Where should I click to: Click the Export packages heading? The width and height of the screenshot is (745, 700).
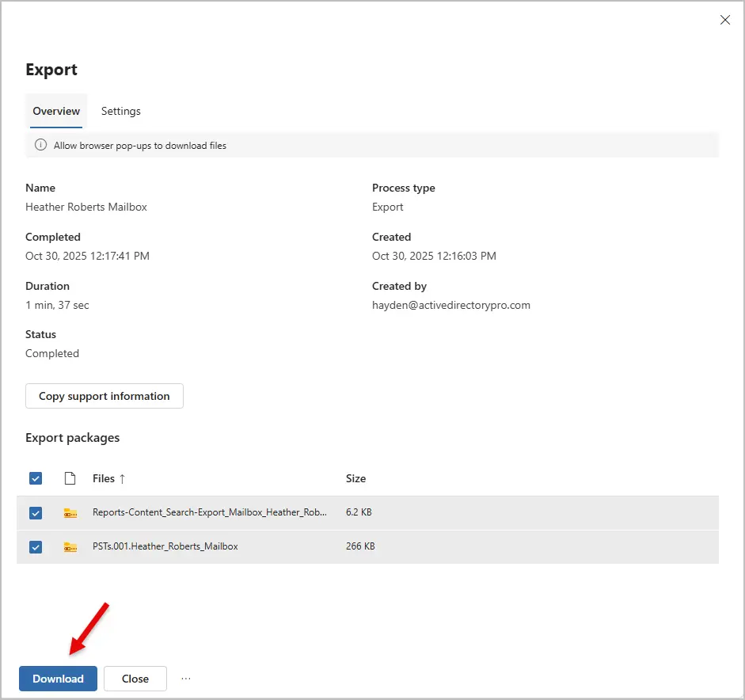tap(72, 438)
